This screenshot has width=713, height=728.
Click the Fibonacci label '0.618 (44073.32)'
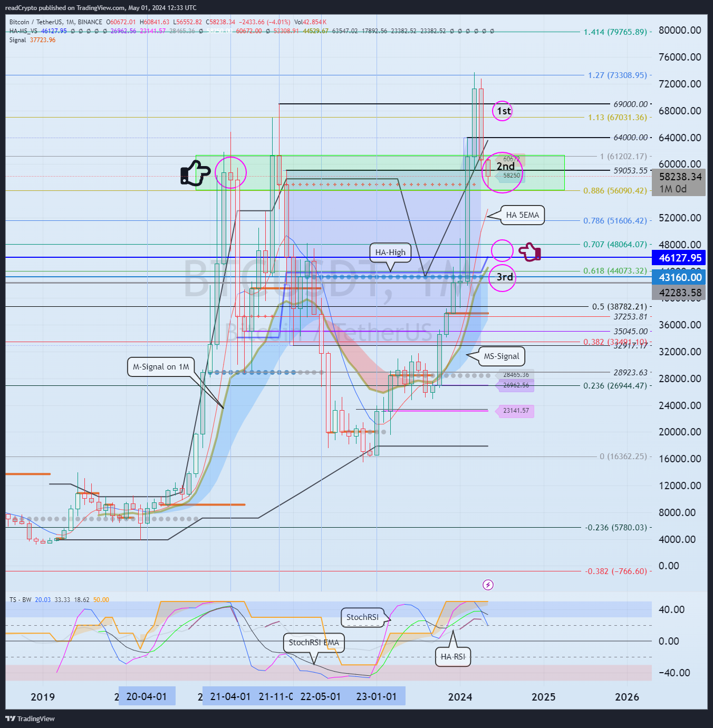click(x=615, y=271)
